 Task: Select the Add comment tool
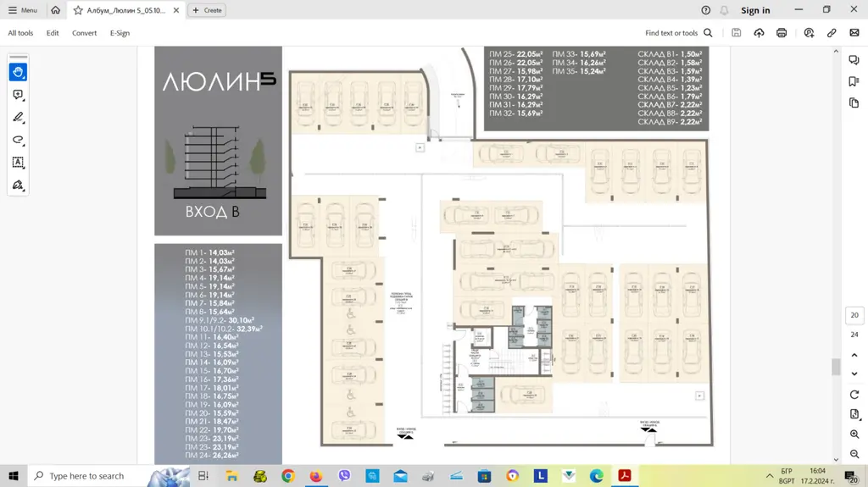[18, 96]
